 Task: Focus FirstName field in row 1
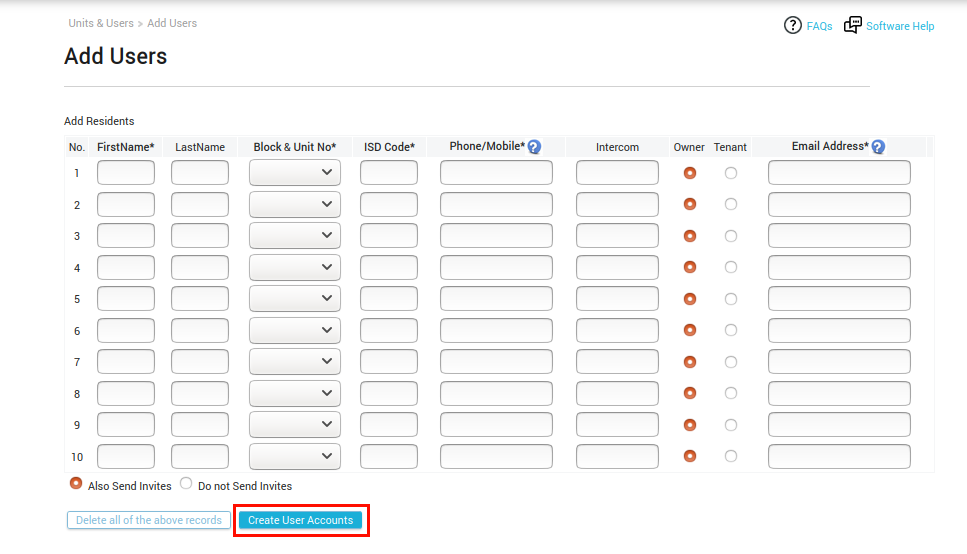pos(126,173)
